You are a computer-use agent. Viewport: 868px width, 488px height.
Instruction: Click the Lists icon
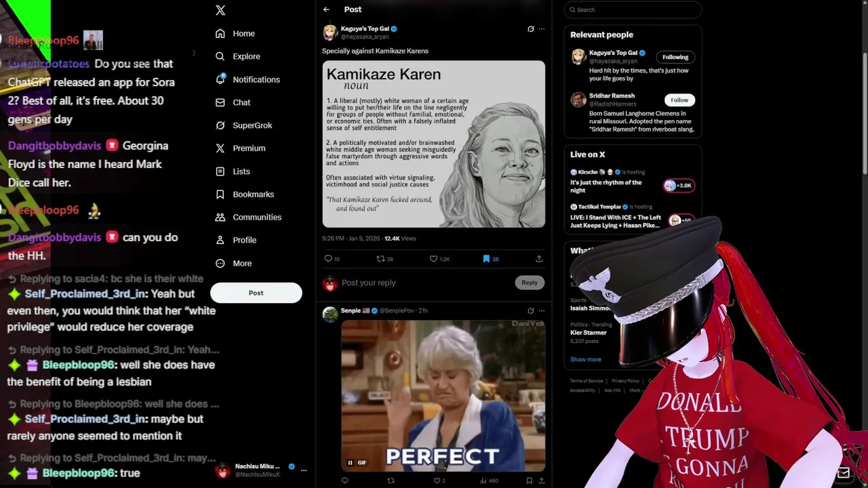tap(220, 171)
